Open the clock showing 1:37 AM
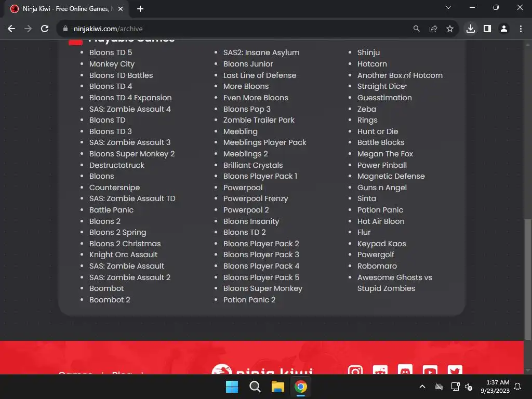 point(495,387)
